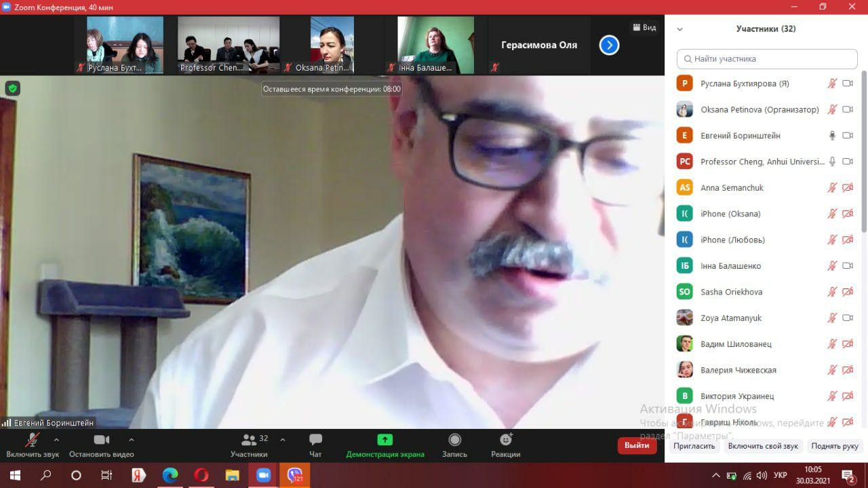Click Поднять руку button
This screenshot has width=868, height=488.
point(835,446)
